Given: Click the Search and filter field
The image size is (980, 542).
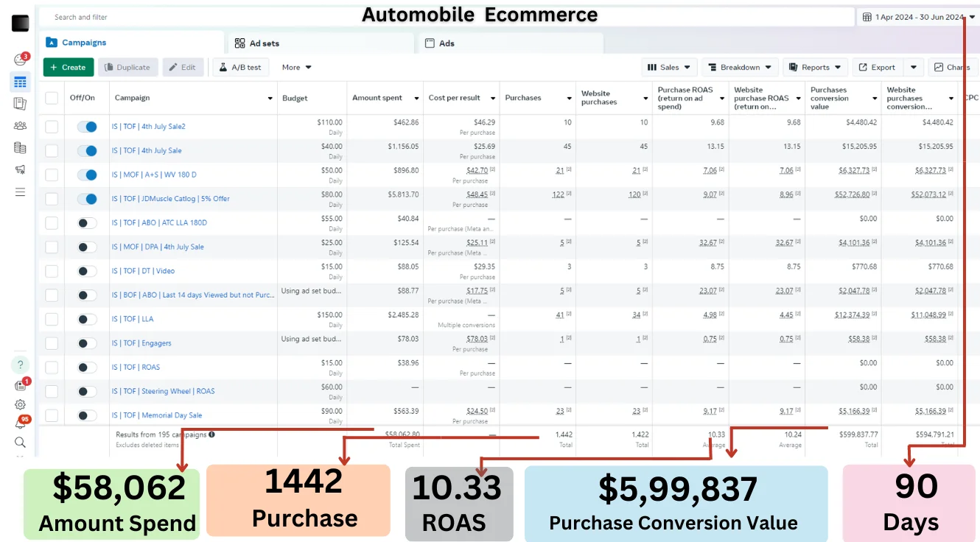Looking at the screenshot, I should click(446, 17).
